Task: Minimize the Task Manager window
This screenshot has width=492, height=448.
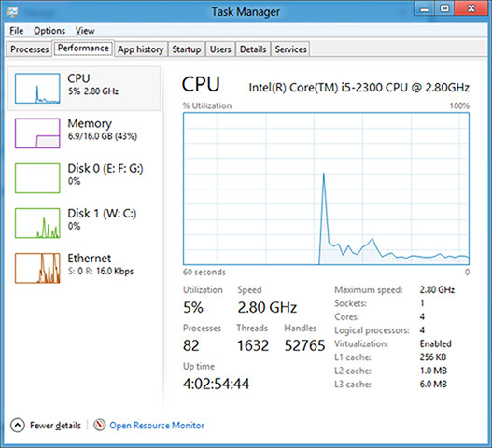Action: (x=424, y=9)
